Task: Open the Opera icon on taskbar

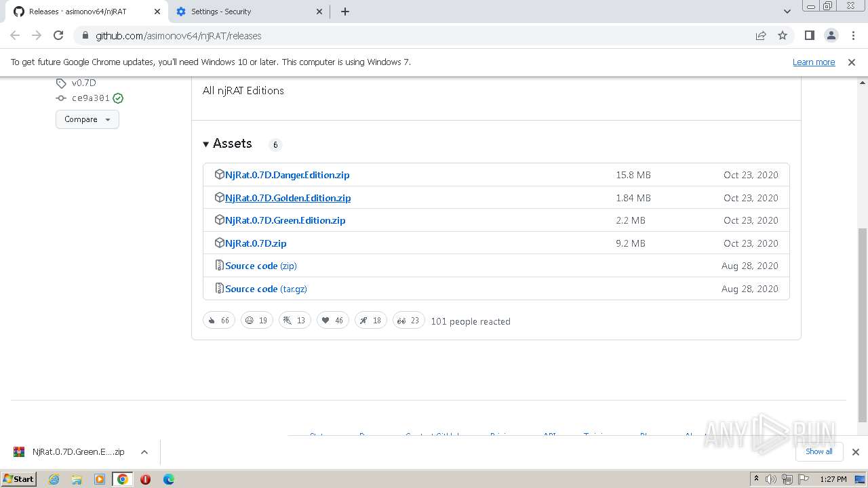Action: pos(145,479)
